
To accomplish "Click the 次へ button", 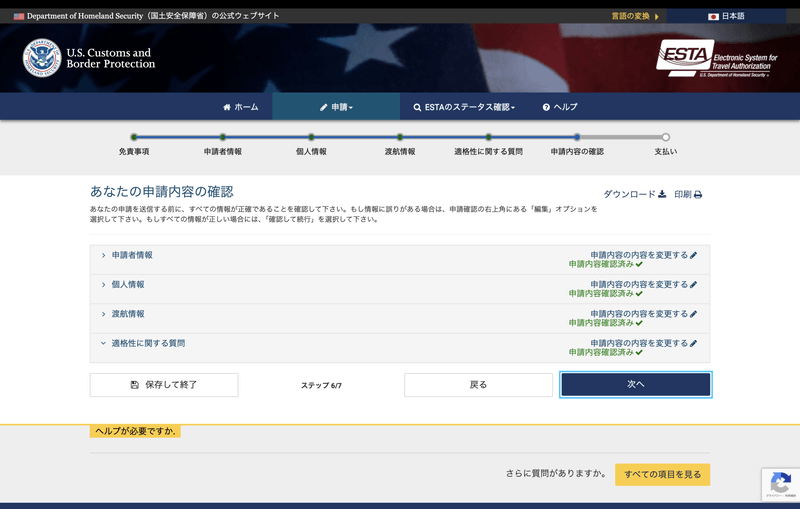I will 636,385.
